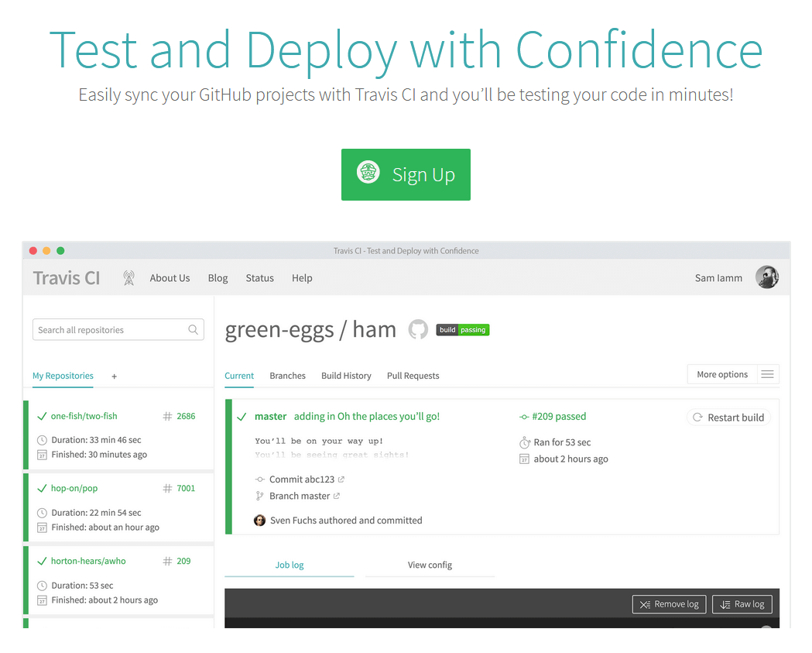Viewport: 812px width, 653px height.
Task: Click the Sven Fuchs author avatar
Action: 259,521
